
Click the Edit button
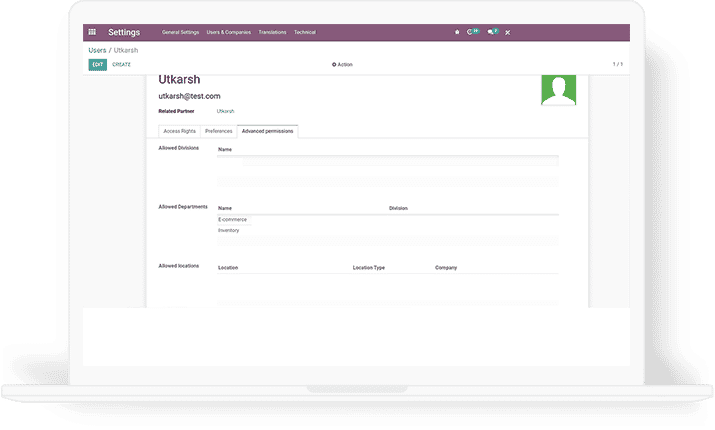(x=97, y=64)
